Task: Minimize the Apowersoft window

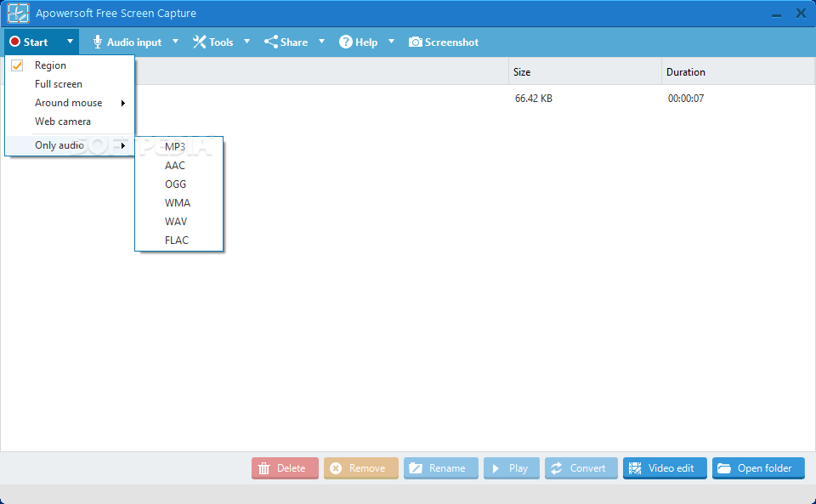Action: click(776, 14)
